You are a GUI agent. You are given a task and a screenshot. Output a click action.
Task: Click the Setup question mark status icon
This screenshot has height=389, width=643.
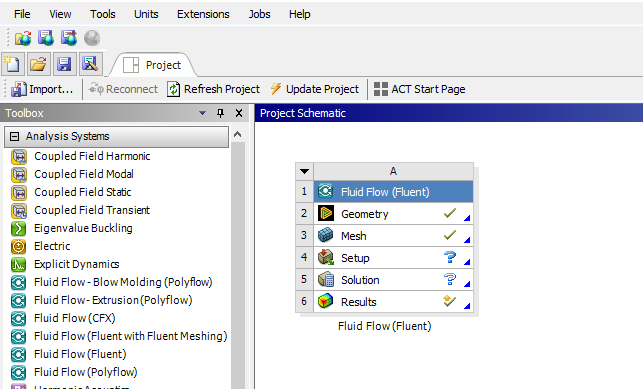pyautogui.click(x=450, y=257)
